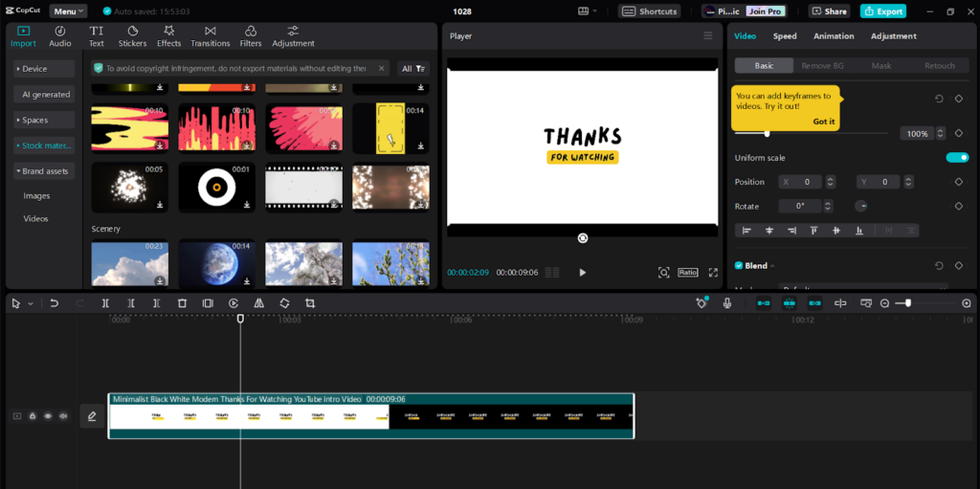Expand the Brand assets section
Screen dimensions: 980x489
point(44,171)
